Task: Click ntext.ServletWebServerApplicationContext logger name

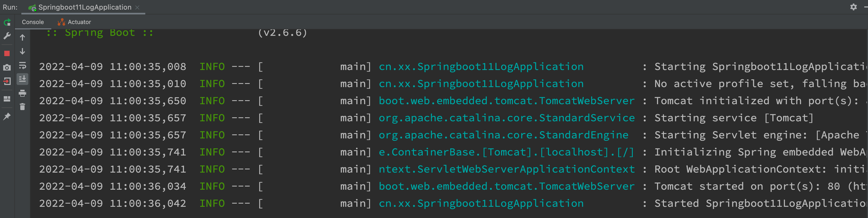Action: pyautogui.click(x=507, y=169)
